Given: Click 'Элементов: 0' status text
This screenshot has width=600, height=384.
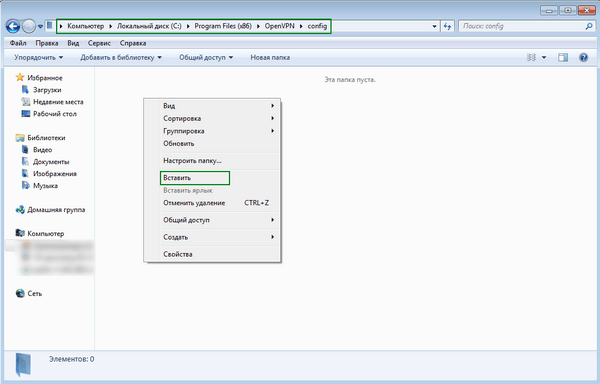Looking at the screenshot, I should [x=72, y=359].
